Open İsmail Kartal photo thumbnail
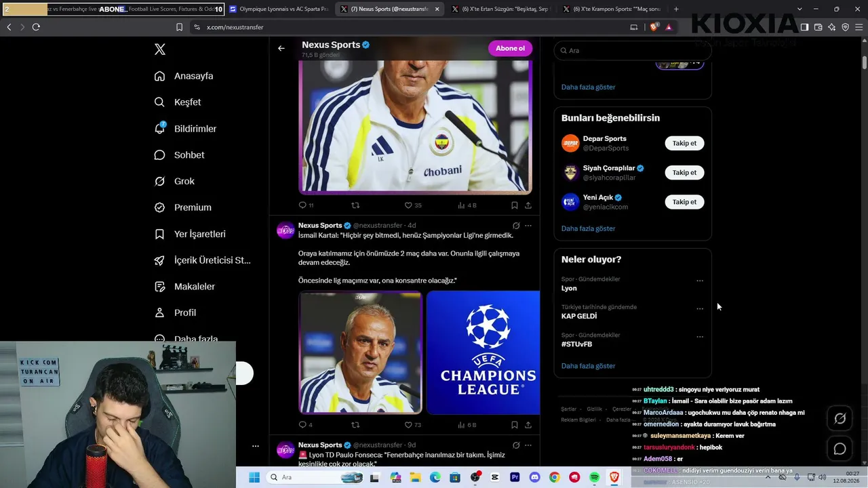The image size is (868, 488). (x=360, y=352)
